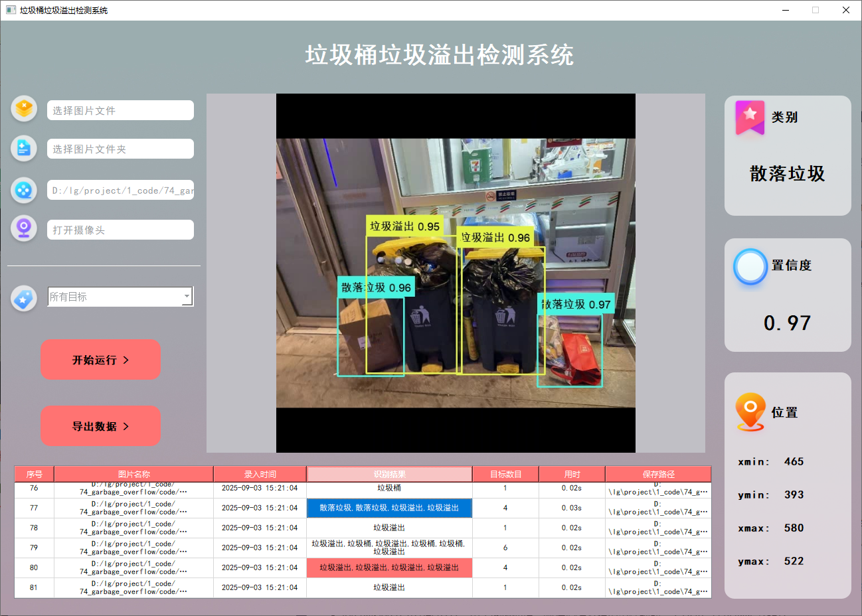Screen dimensions: 862x616
Task: Click the 录入时间 column header
Action: click(x=260, y=474)
